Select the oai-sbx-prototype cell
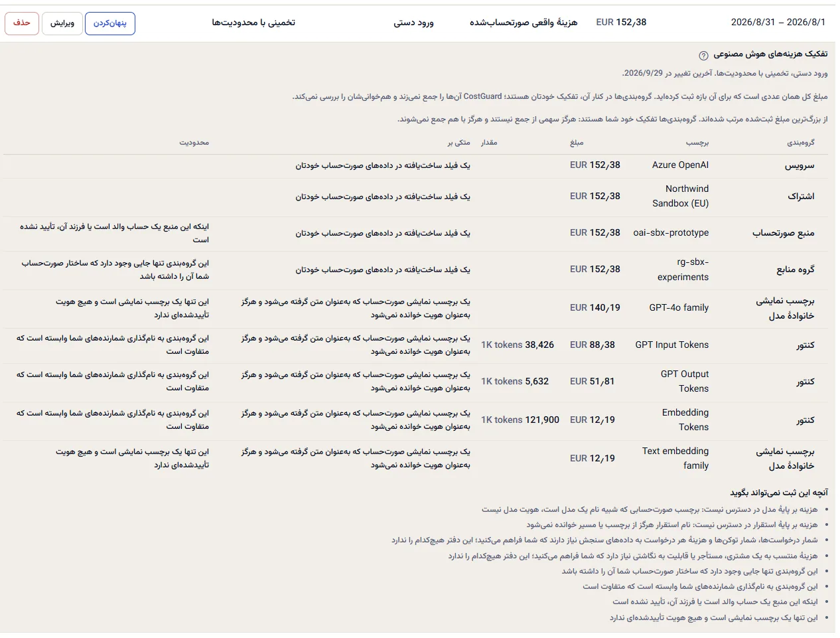This screenshot has height=638, width=840. (671, 233)
